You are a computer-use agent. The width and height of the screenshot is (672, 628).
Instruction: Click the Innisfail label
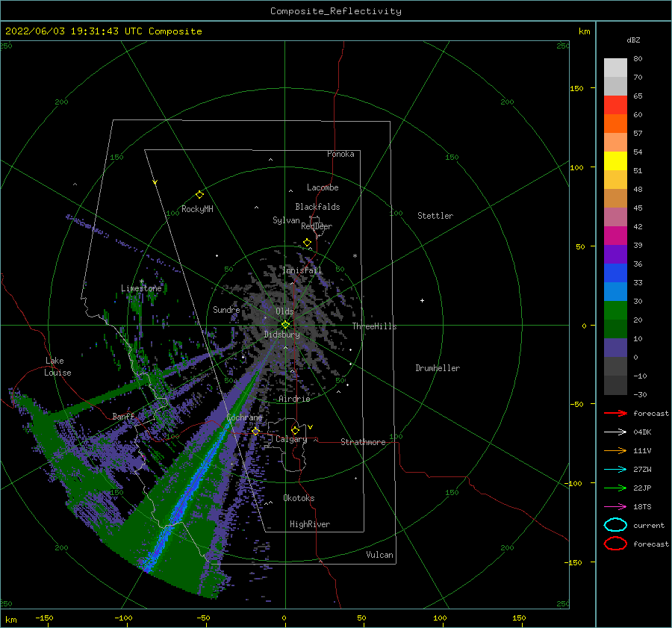(302, 270)
